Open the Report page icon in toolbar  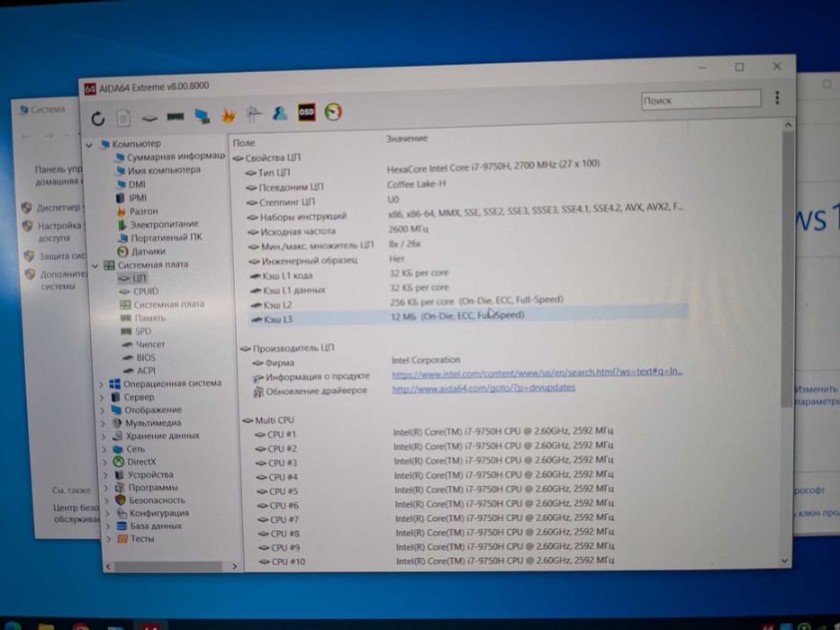point(123,119)
